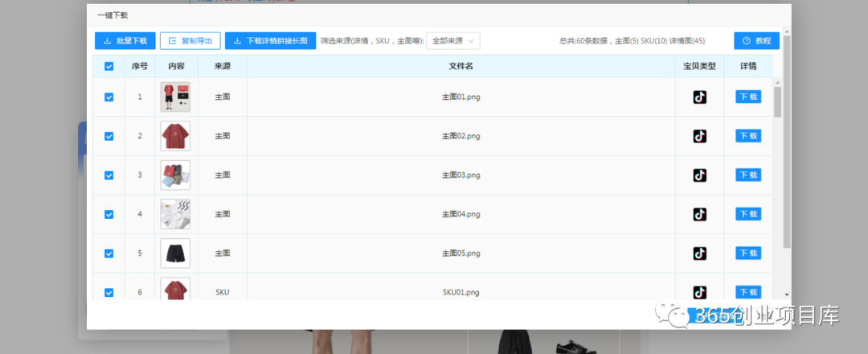868x354 pixels.
Task: Click the thumbnail of 主图01.png outfit set
Action: [175, 97]
